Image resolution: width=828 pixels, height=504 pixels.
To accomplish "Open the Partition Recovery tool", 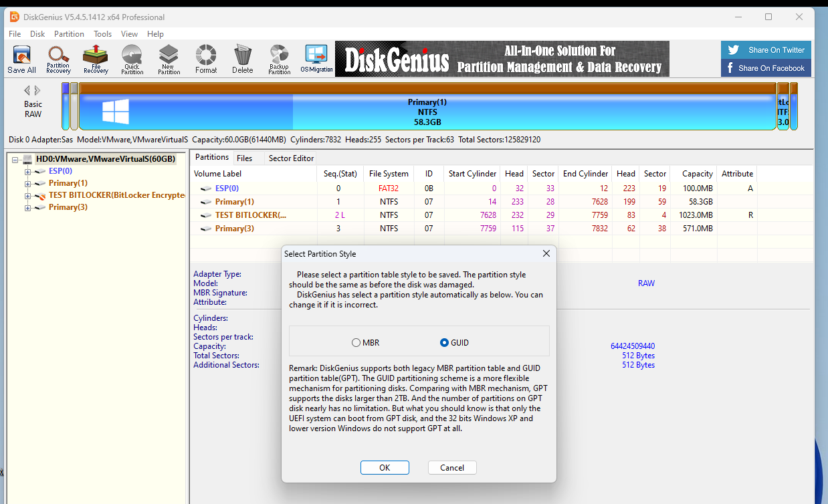I will click(58, 59).
